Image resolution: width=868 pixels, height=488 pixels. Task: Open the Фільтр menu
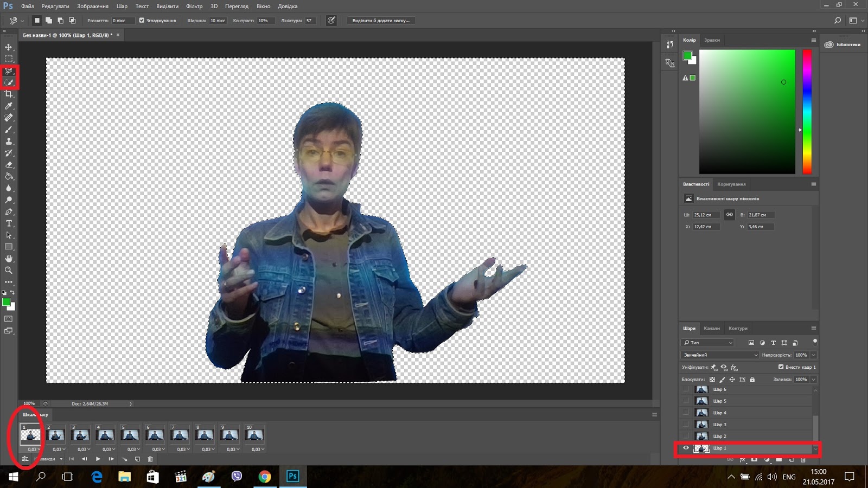pyautogui.click(x=194, y=6)
